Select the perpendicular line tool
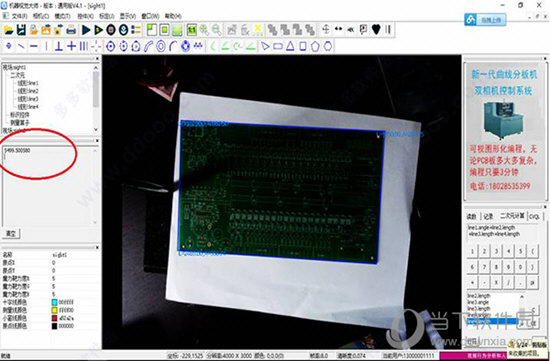Viewport: 550px width, 361px height. 59,46
